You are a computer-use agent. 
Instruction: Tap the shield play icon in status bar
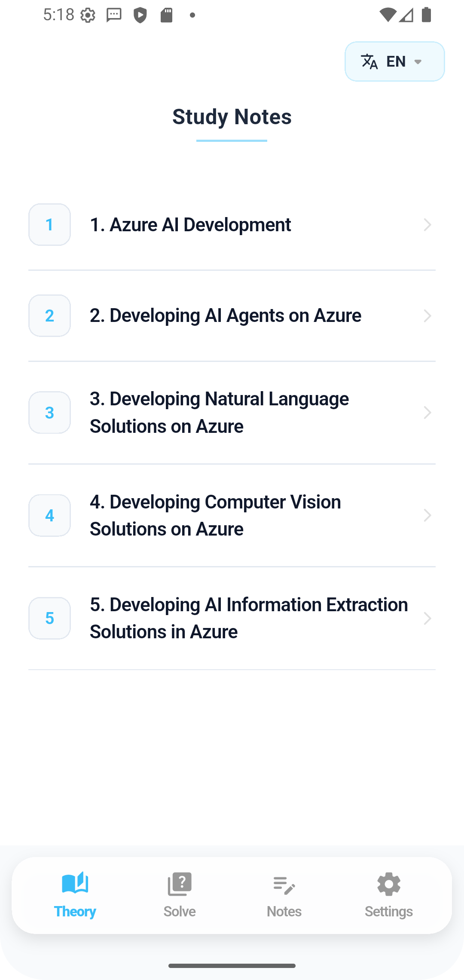pos(140,15)
